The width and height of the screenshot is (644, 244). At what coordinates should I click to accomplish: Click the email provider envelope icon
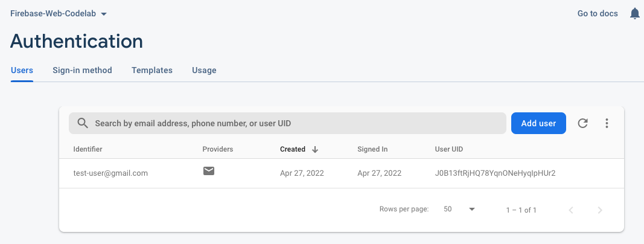pyautogui.click(x=208, y=171)
